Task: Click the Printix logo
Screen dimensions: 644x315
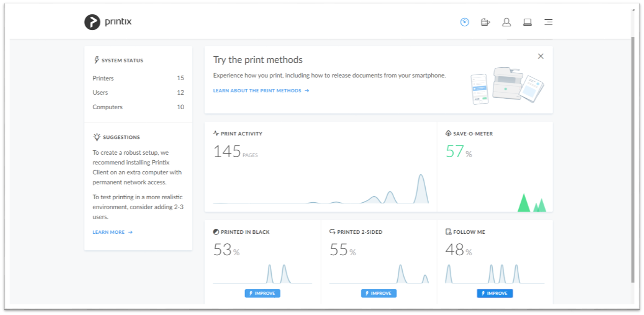Action: (108, 22)
